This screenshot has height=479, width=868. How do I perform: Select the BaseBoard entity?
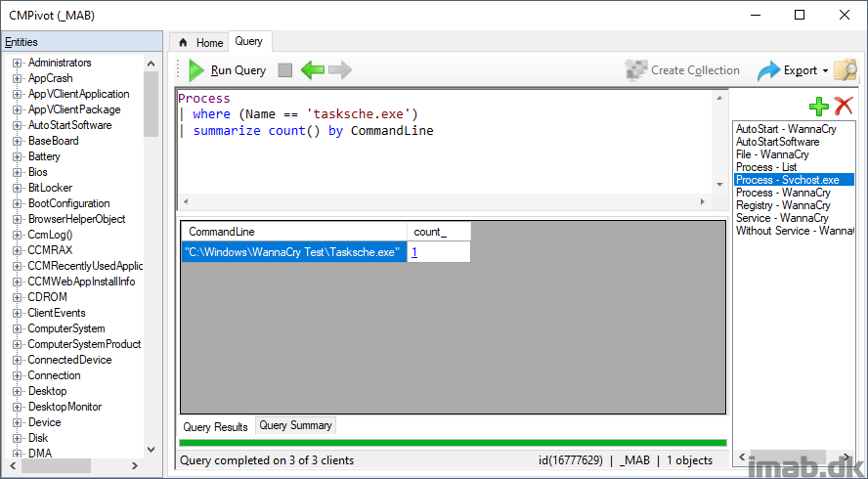click(53, 141)
